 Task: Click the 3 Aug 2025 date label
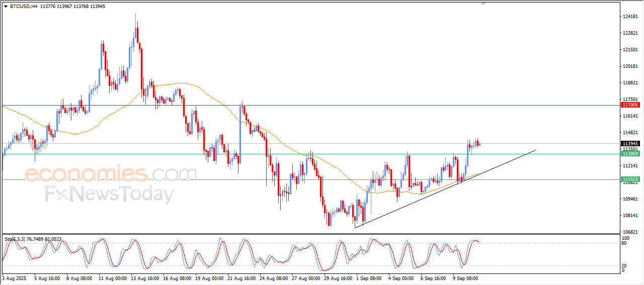[x=14, y=278]
